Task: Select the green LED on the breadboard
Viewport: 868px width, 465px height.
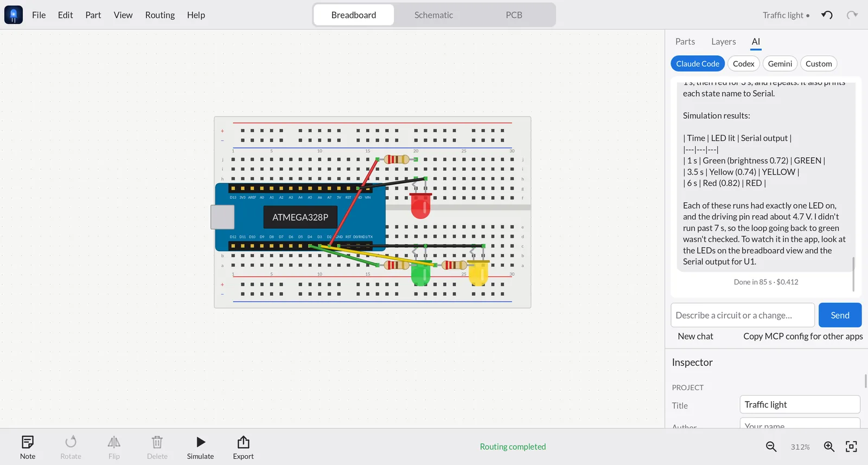Action: point(420,273)
